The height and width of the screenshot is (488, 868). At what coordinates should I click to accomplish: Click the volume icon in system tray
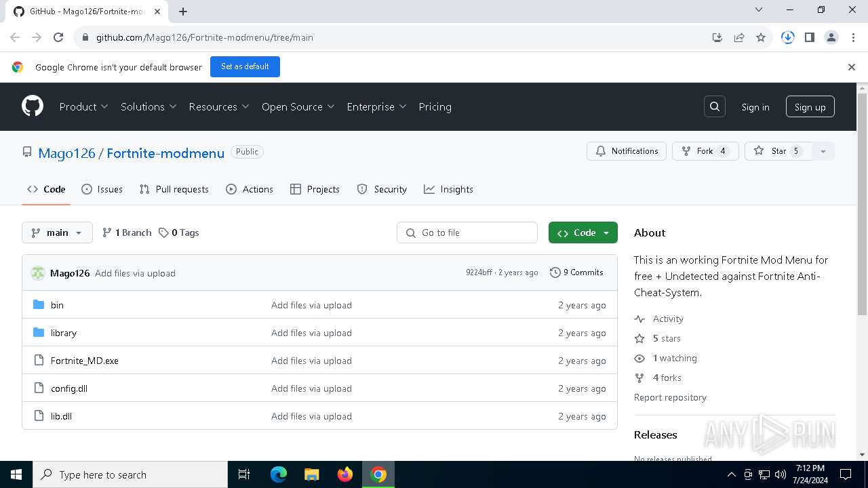pos(781,474)
